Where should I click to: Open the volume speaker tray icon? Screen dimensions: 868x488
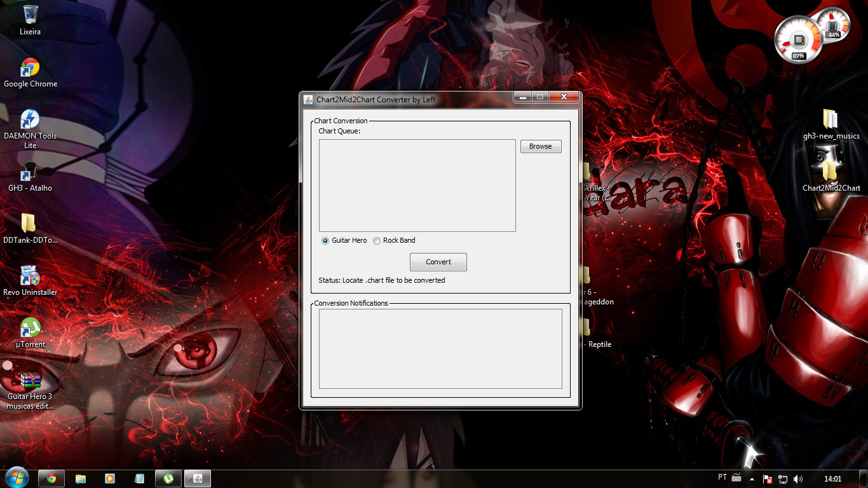798,479
